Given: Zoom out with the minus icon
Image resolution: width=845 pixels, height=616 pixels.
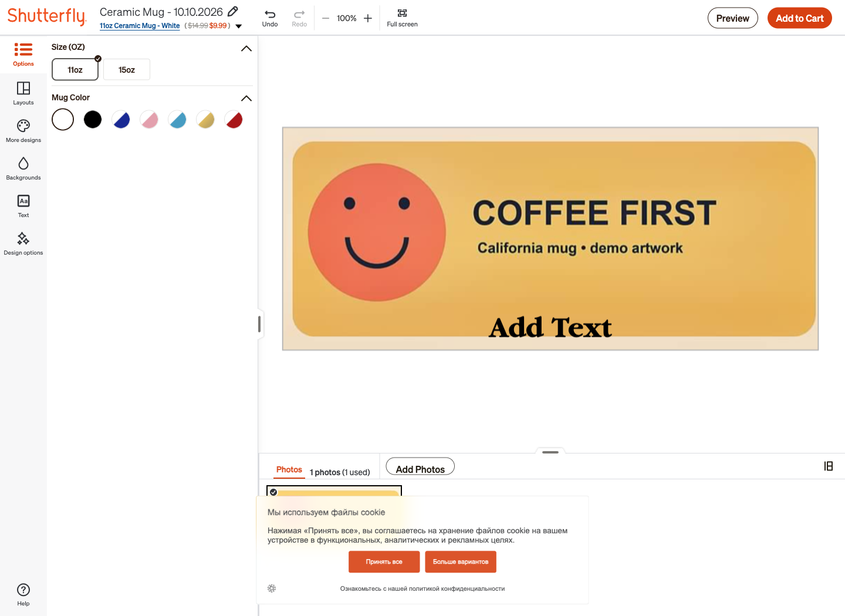Looking at the screenshot, I should pyautogui.click(x=326, y=18).
